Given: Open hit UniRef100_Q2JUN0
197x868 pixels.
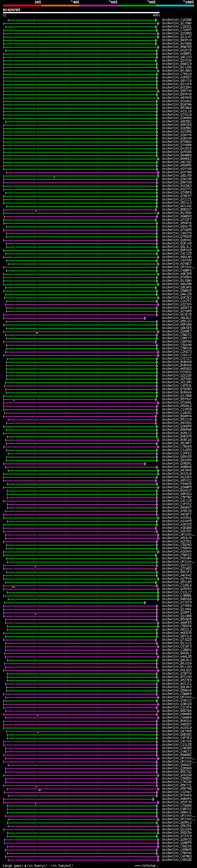Looking at the screenshot, I should [177, 23].
